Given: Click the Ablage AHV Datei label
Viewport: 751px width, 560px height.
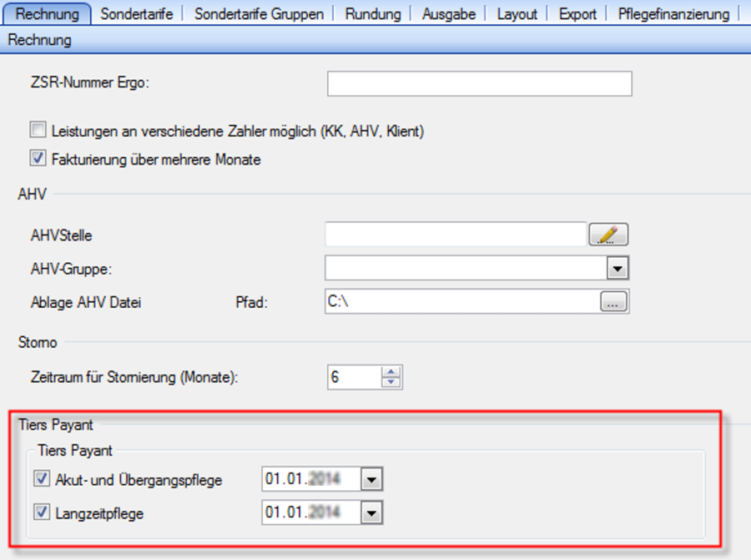Looking at the screenshot, I should (86, 302).
